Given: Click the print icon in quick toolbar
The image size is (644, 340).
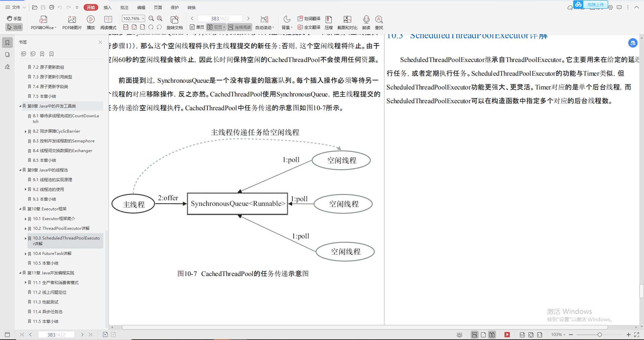Looking at the screenshot, I should pos(51,7).
